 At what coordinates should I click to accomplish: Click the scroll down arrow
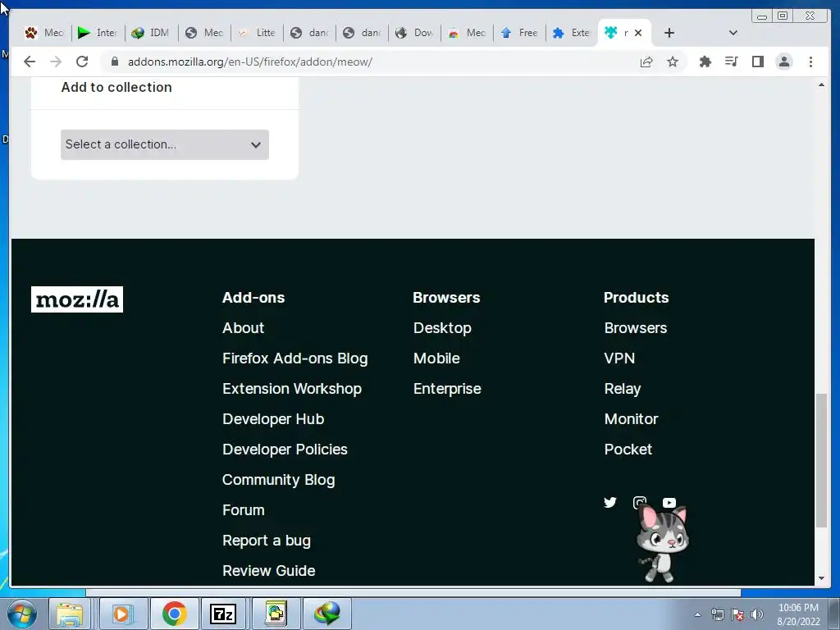point(821,578)
